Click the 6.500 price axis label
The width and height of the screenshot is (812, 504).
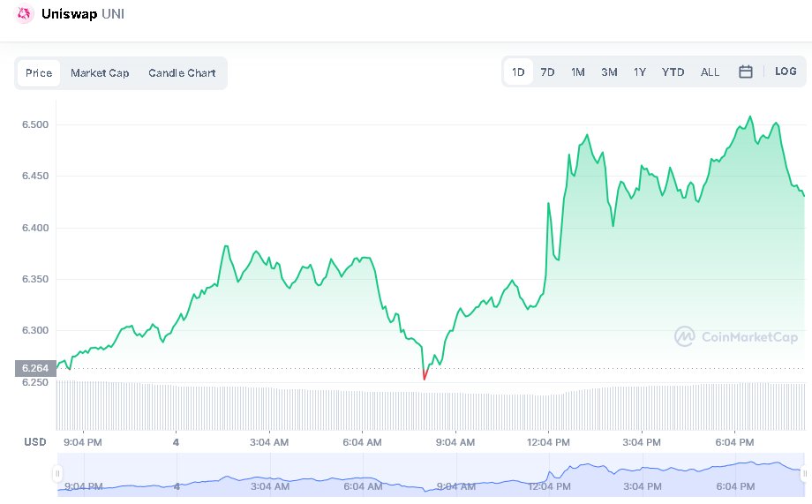pyautogui.click(x=35, y=124)
